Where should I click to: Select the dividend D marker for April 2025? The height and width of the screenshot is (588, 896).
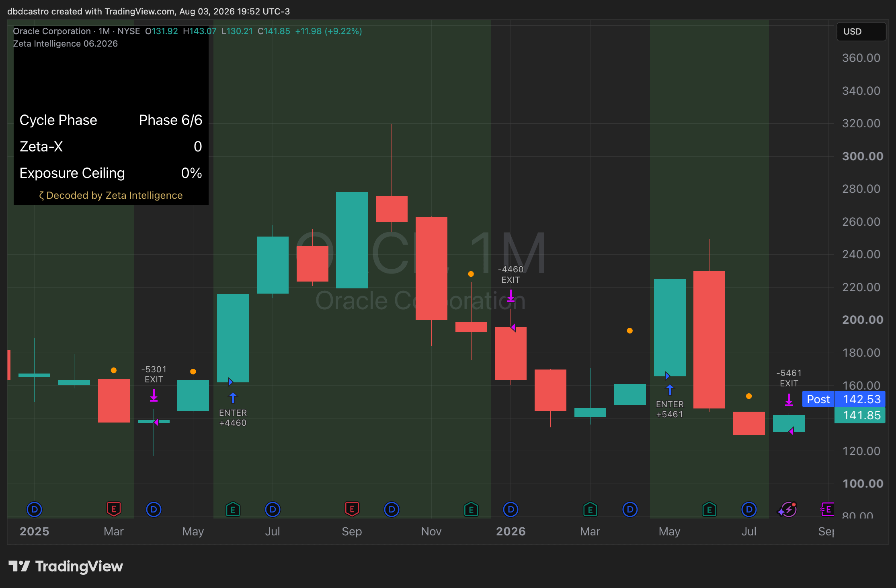click(x=154, y=510)
